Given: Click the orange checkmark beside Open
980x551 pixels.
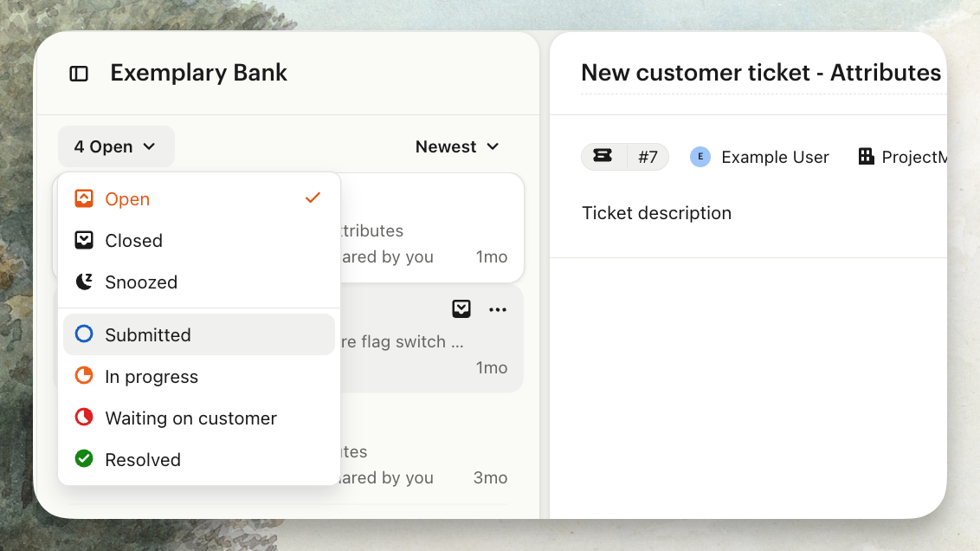Looking at the screenshot, I should [313, 198].
